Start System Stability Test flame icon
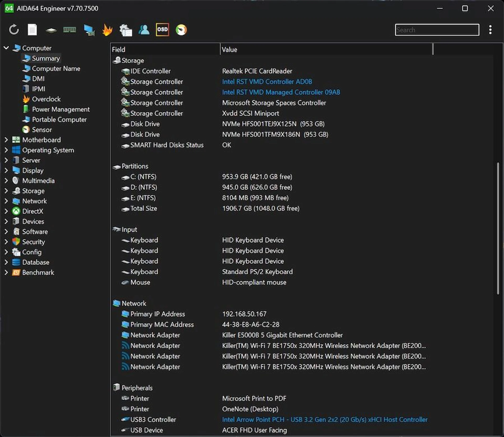Screen dimensions: 504x437 (x=107, y=30)
